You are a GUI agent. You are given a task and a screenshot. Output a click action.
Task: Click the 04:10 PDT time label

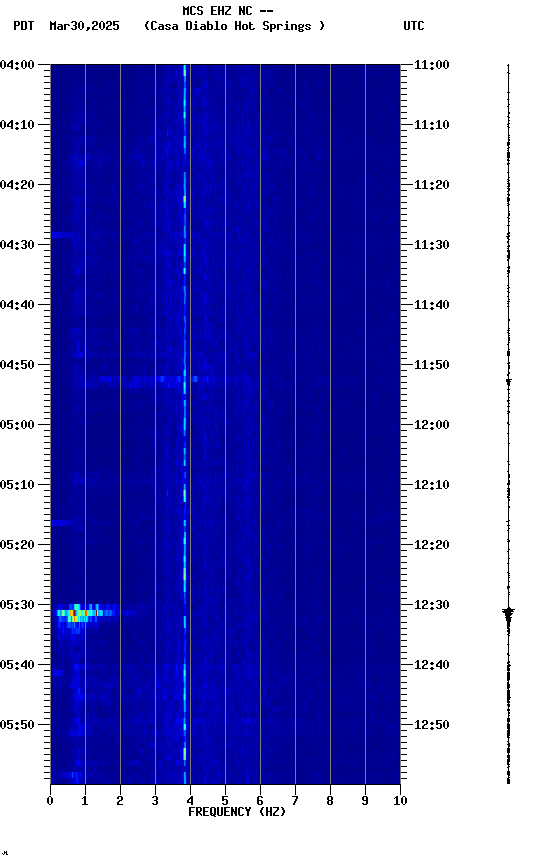pos(17,125)
